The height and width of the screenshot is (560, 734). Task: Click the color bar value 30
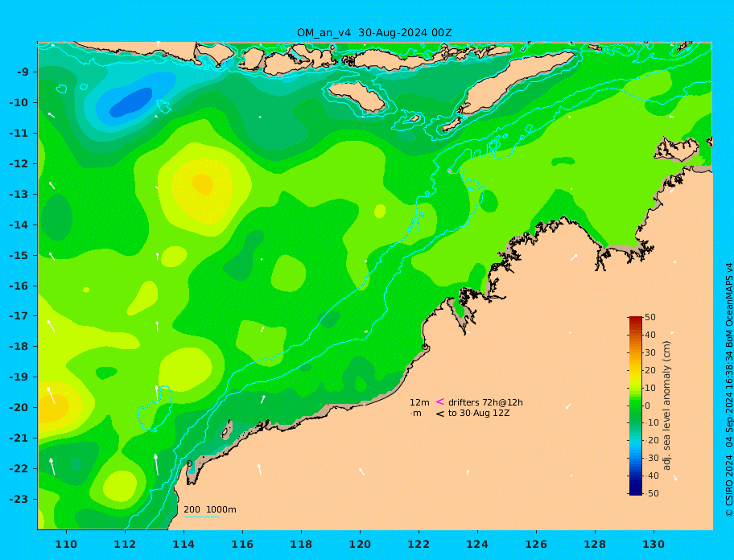649,352
